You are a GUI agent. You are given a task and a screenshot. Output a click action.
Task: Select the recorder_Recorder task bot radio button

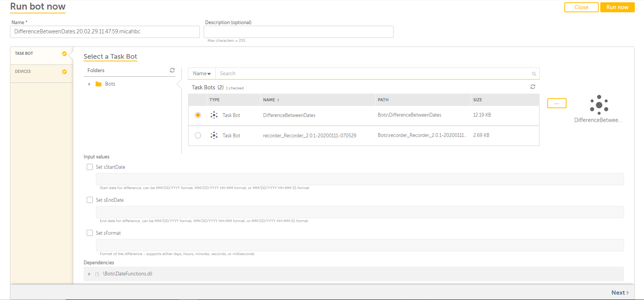pyautogui.click(x=198, y=135)
